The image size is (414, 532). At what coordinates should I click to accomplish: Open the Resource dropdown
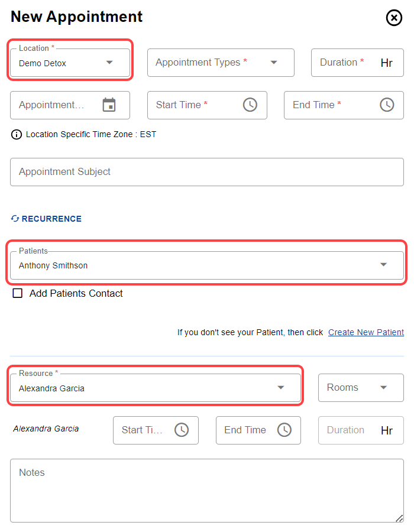pyautogui.click(x=281, y=388)
